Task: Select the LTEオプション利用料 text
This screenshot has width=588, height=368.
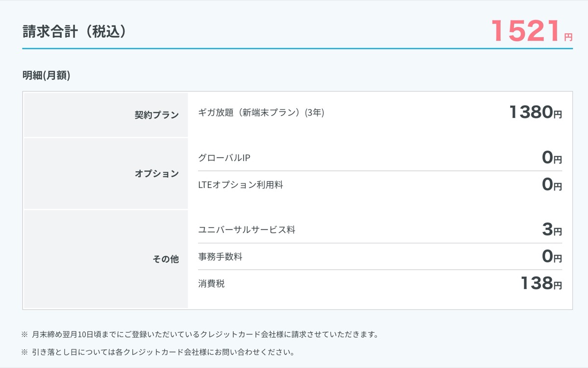Action: pos(241,185)
